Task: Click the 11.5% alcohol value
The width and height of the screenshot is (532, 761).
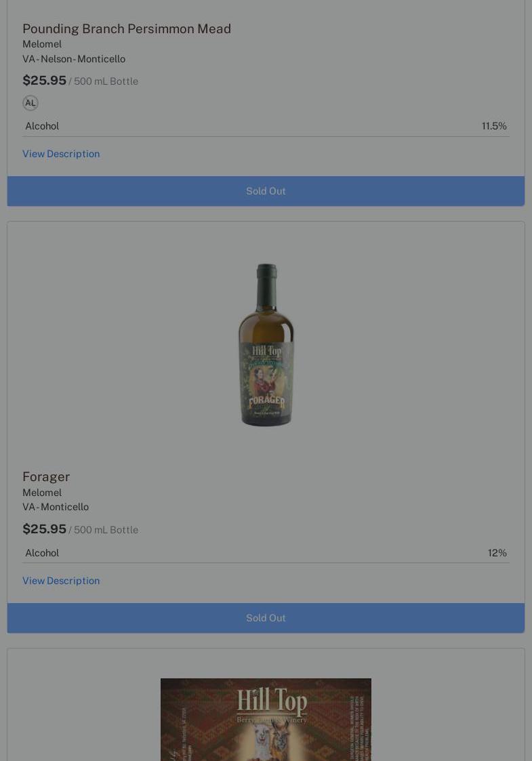Action: click(494, 126)
